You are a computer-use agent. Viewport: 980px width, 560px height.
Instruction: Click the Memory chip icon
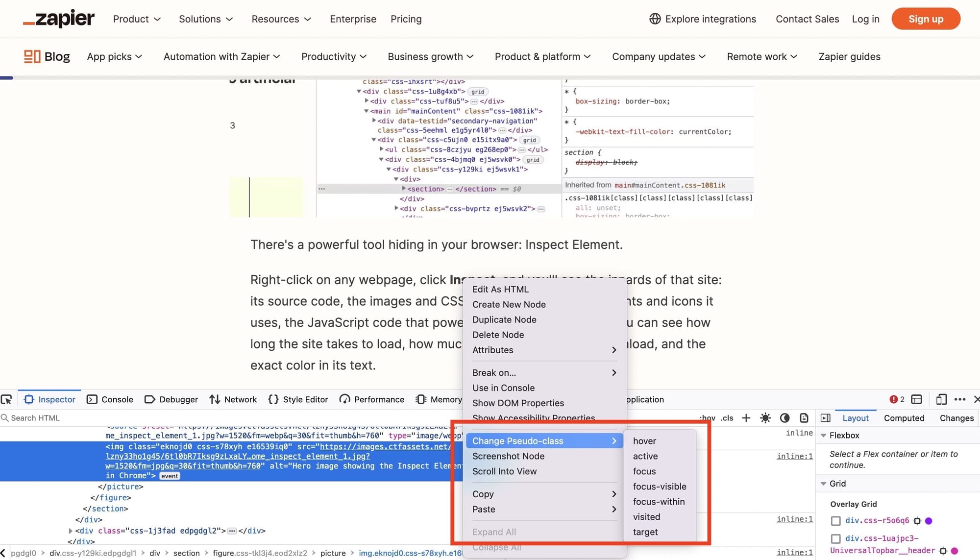[x=420, y=399]
